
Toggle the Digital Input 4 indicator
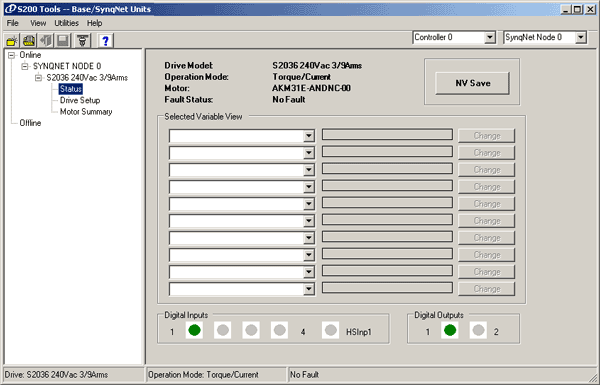tap(279, 330)
